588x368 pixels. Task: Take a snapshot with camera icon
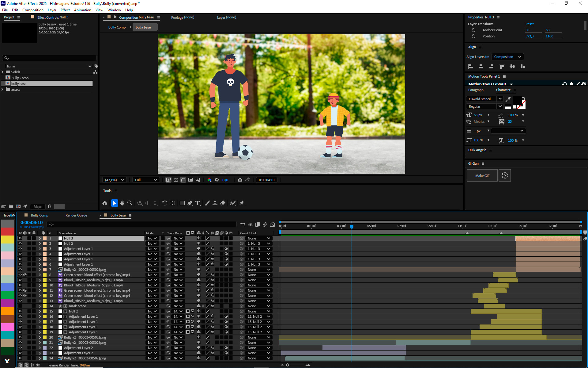coord(240,180)
